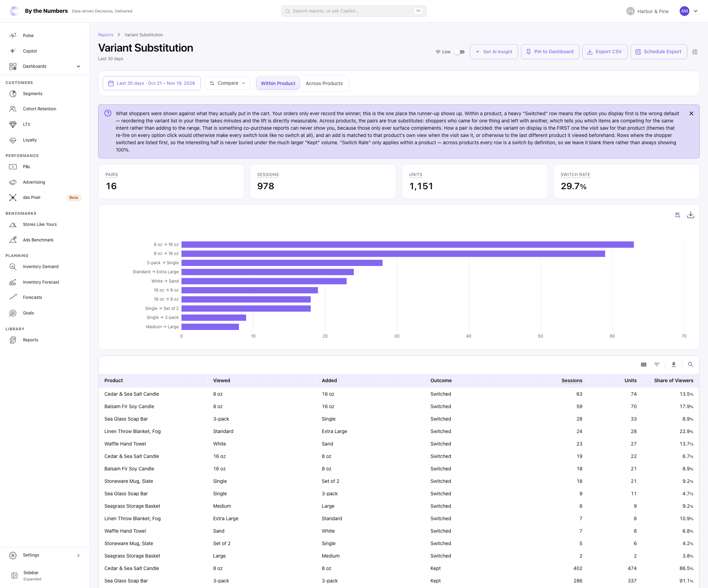This screenshot has height=588, width=708.
Task: Expand the Settings submenu
Action: tap(45, 555)
